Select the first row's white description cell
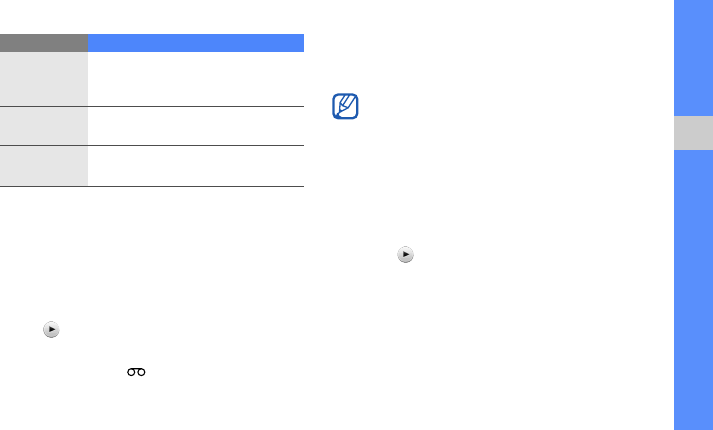 195,79
